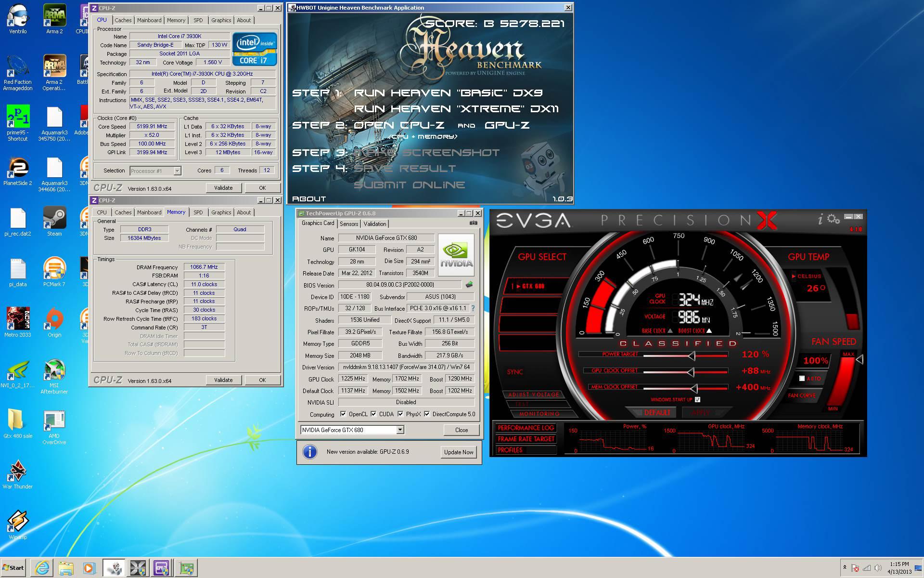Open Arma 2 desktop icon
The image size is (924, 578).
[x=54, y=19]
